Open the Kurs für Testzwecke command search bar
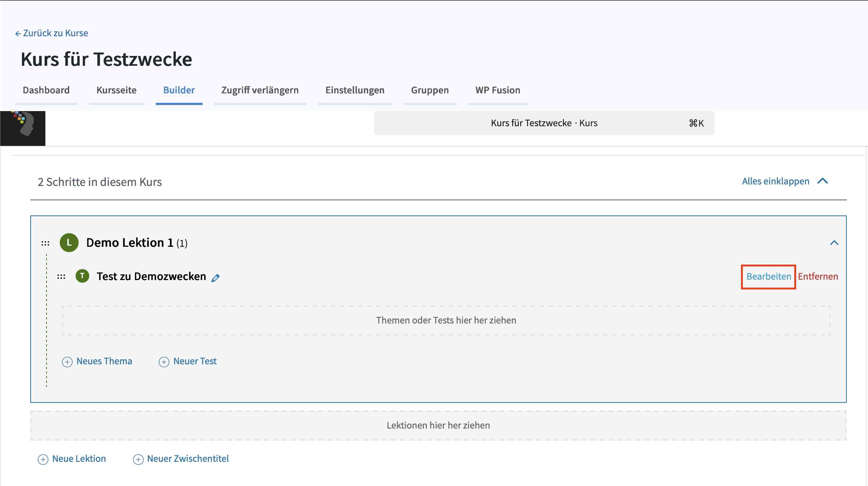868x486 pixels. (x=544, y=123)
